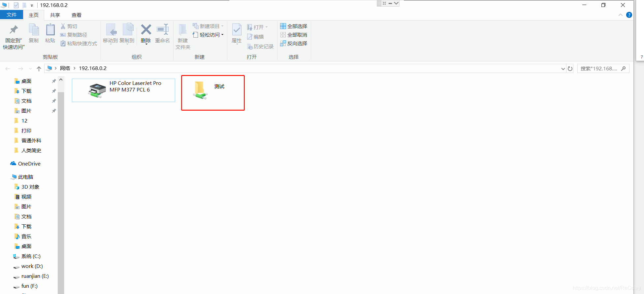644x294 pixels.
Task: Choose Paste shortcut (粘贴快捷方式)
Action: coord(79,43)
